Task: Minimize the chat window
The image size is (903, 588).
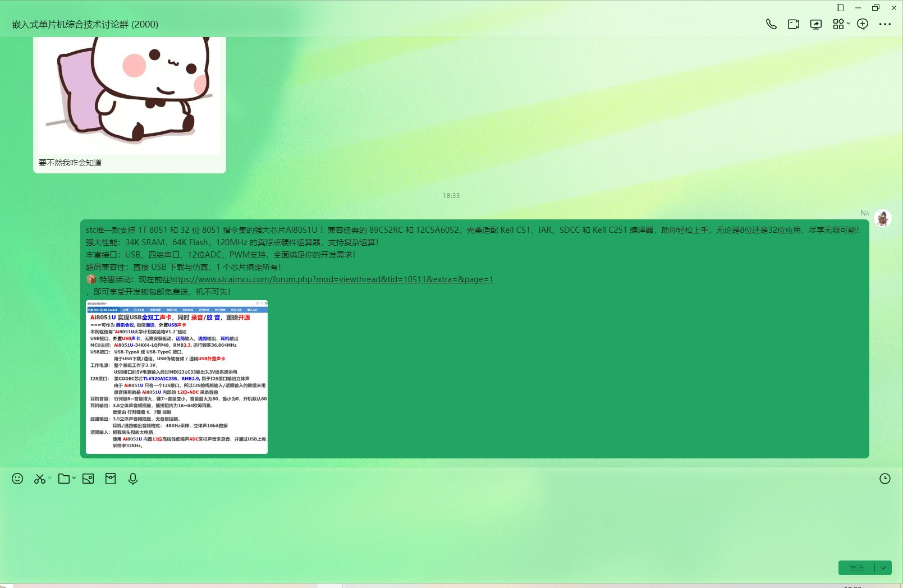Action: point(858,8)
